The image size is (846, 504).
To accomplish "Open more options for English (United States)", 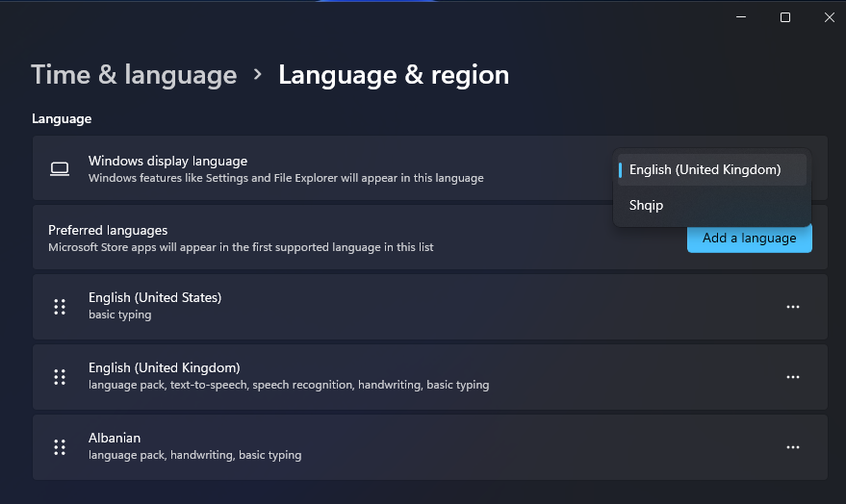I will (793, 307).
